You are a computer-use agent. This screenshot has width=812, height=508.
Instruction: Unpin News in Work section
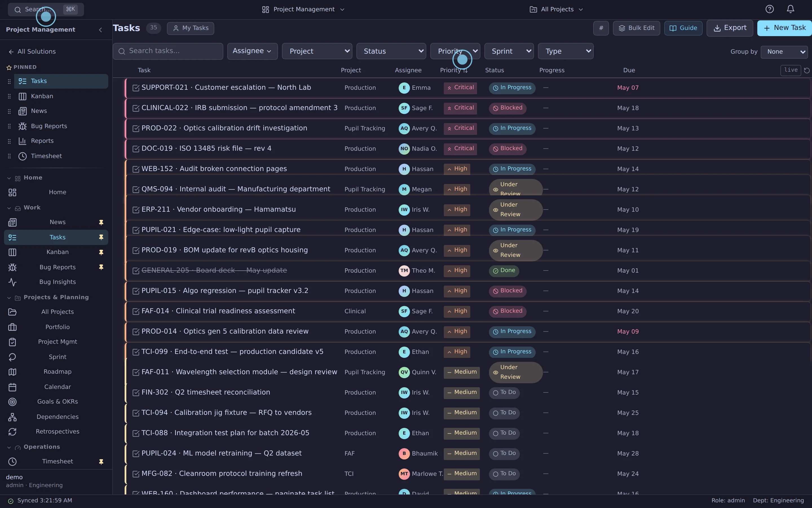point(101,222)
